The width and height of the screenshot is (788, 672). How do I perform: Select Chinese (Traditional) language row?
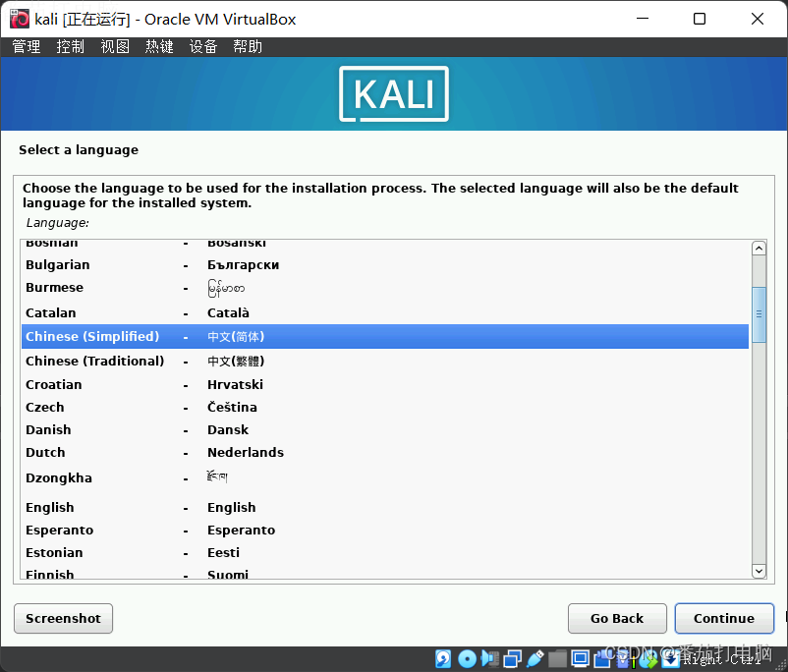click(385, 361)
